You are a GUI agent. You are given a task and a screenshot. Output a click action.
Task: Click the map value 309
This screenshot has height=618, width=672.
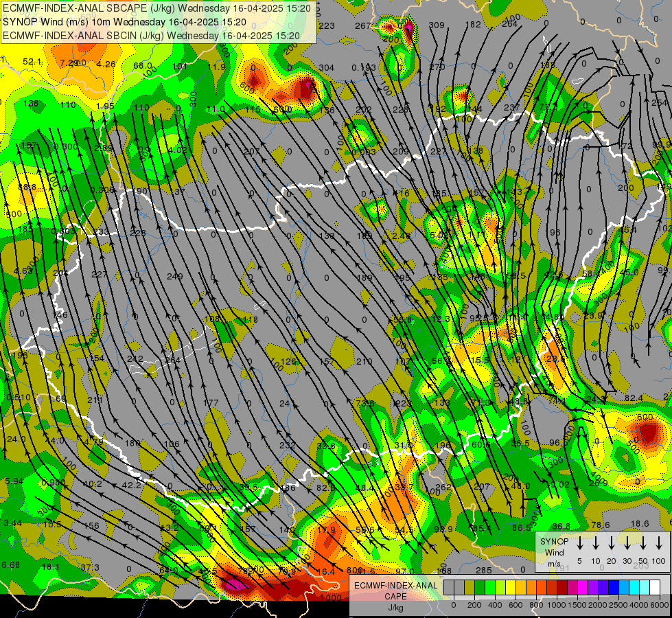tap(437, 25)
